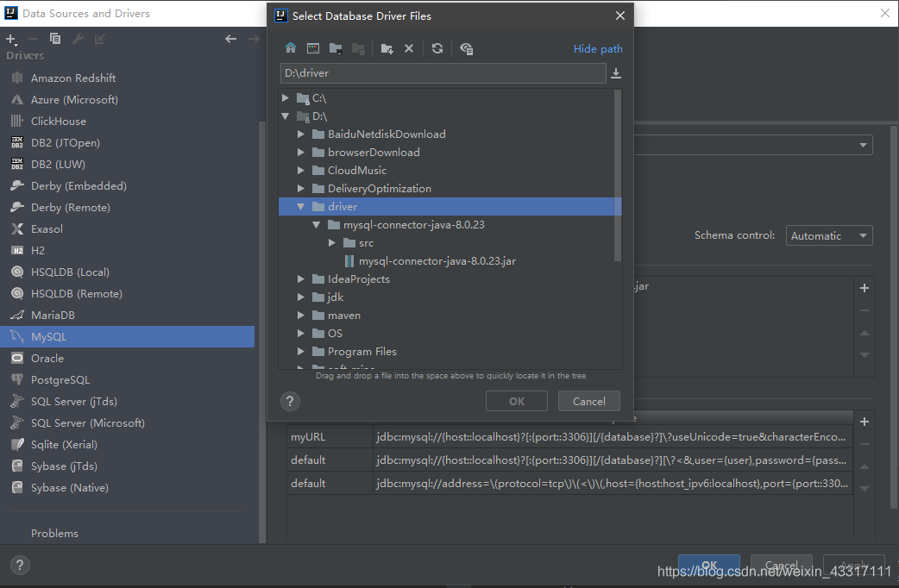This screenshot has height=588, width=899.
Task: Add driver file with plus button
Action: click(864, 288)
